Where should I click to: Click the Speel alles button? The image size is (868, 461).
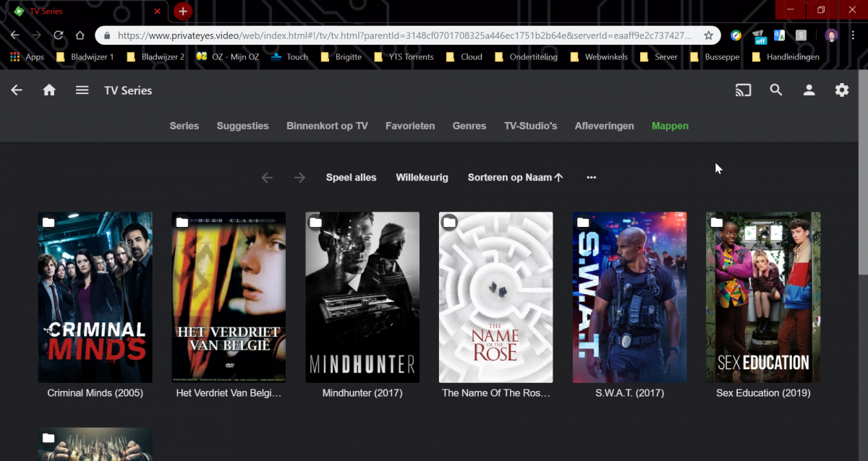click(x=351, y=177)
